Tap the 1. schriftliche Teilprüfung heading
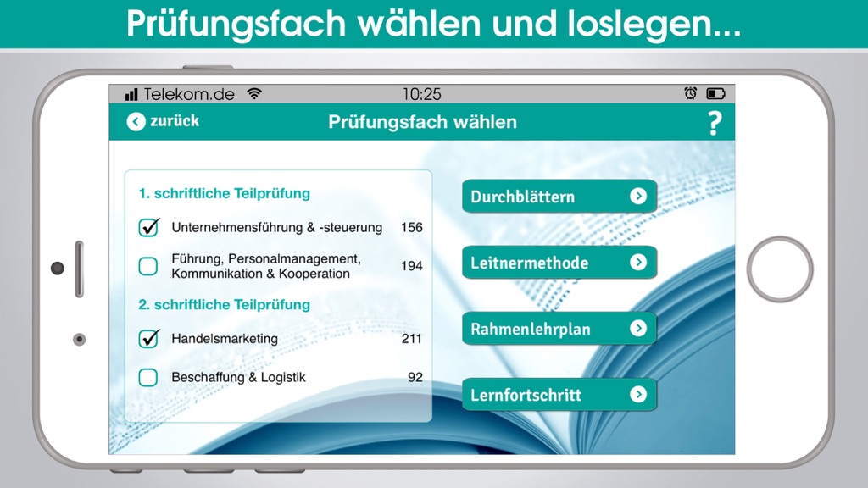This screenshot has height=488, width=868. pos(224,194)
